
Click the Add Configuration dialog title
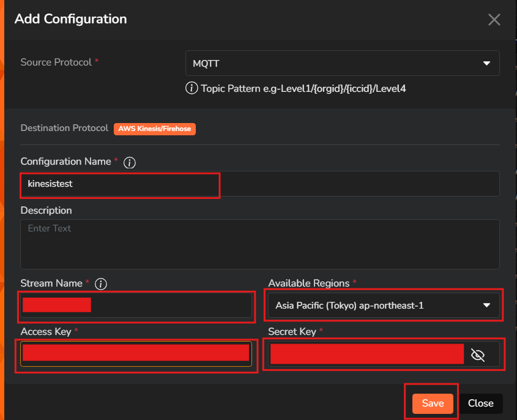coord(71,19)
